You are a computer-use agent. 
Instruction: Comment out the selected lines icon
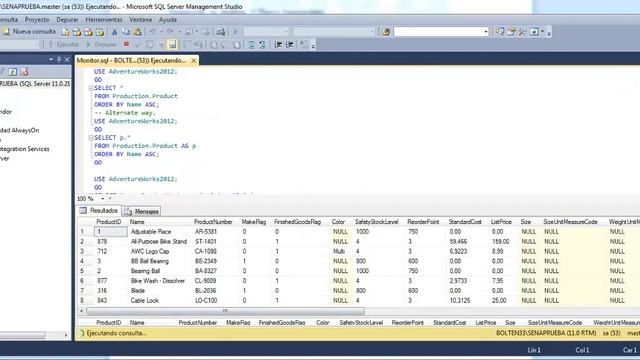(251, 44)
